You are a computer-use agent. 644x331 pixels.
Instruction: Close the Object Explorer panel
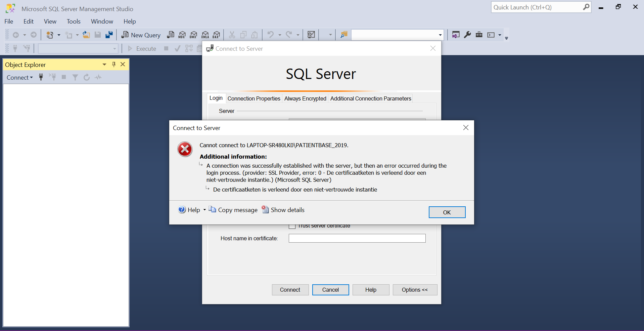pos(123,64)
